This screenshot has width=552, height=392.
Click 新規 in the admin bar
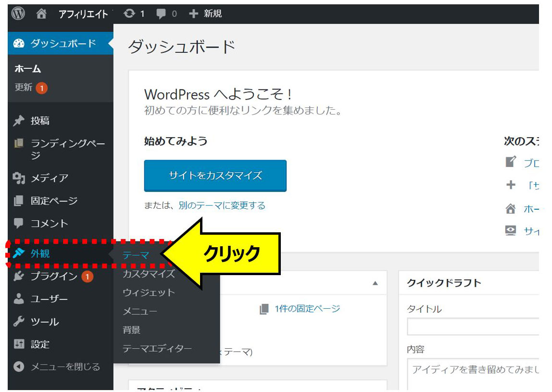pos(213,14)
